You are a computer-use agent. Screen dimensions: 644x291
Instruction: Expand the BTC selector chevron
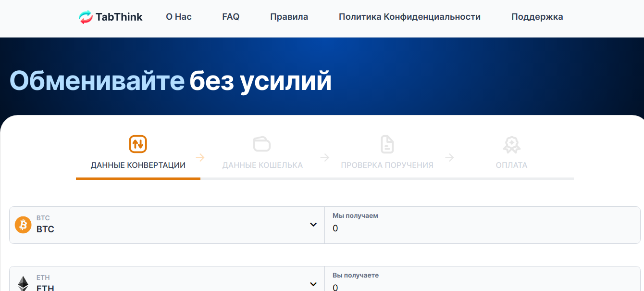313,225
